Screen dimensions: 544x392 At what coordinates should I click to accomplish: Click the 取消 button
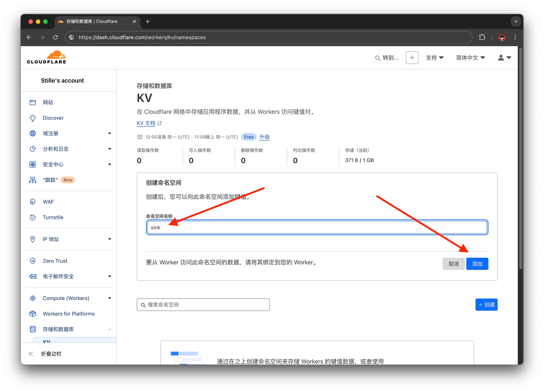(453, 264)
